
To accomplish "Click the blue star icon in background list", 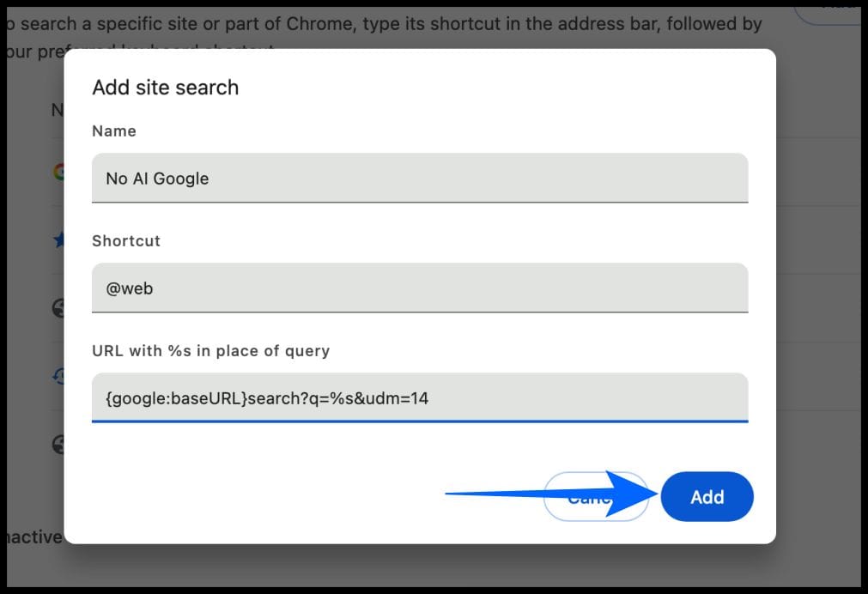I will tap(59, 240).
